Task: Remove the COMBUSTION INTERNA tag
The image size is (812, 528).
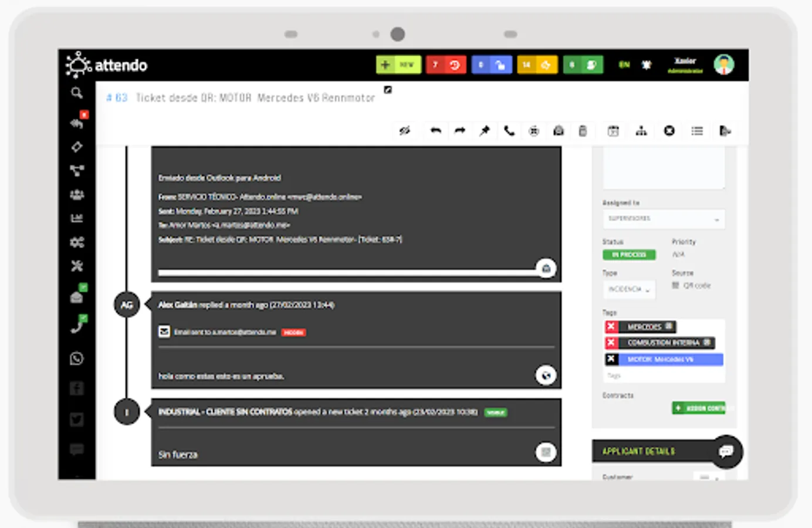Action: coord(611,343)
